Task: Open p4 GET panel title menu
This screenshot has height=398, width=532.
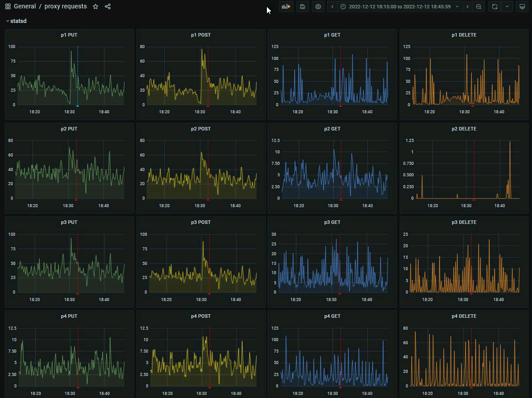Action: (x=332, y=316)
